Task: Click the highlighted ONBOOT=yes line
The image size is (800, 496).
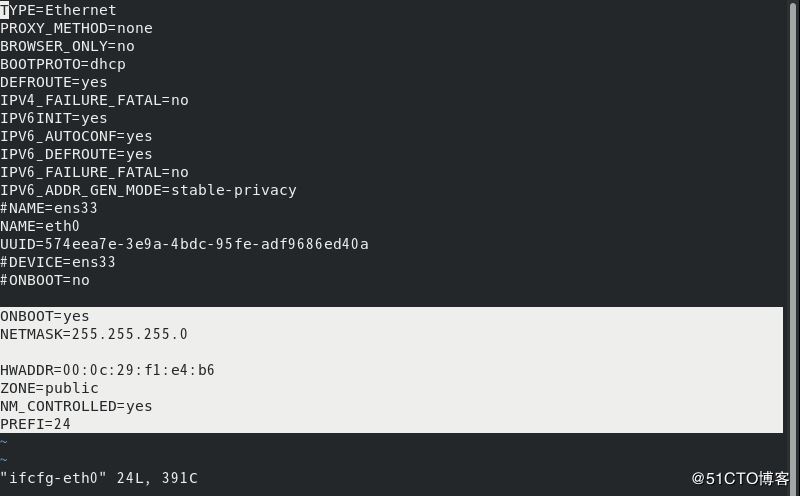Action: [45, 316]
